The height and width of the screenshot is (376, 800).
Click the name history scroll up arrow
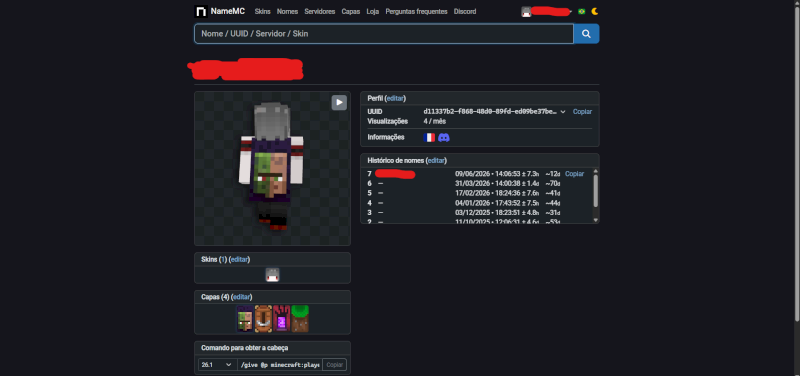tap(595, 171)
